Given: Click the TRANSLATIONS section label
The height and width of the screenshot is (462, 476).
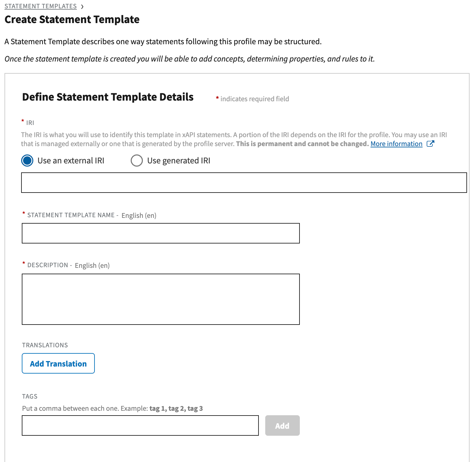Looking at the screenshot, I should coord(45,345).
